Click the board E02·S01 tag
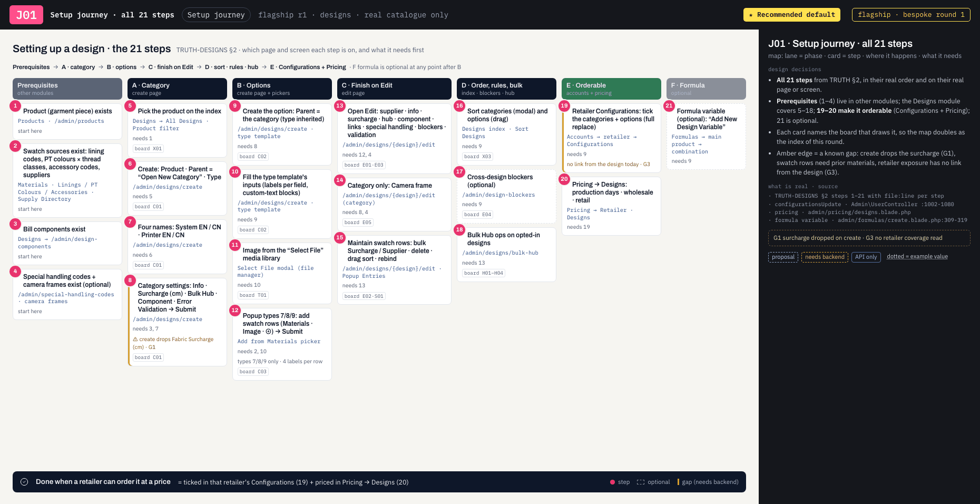This screenshot has height=504, width=980. (x=364, y=296)
